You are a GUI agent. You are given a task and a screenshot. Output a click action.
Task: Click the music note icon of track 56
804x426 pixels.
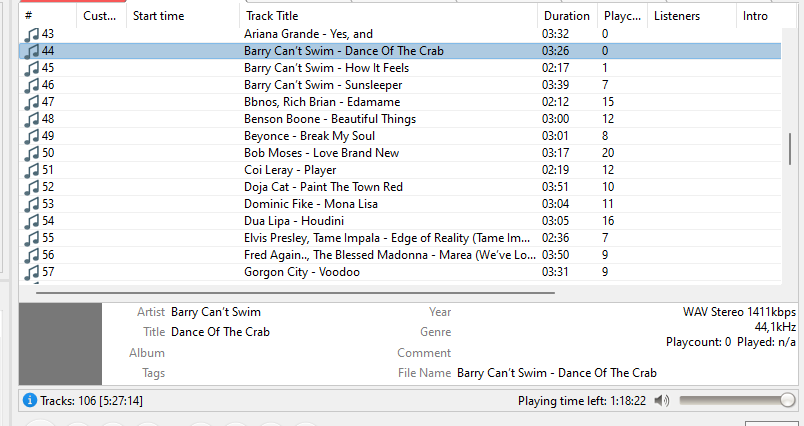[x=32, y=255]
